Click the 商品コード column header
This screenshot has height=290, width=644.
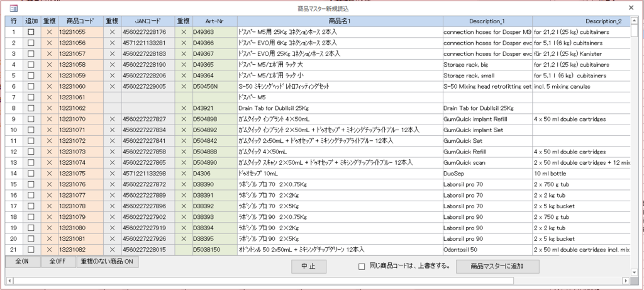[80, 21]
